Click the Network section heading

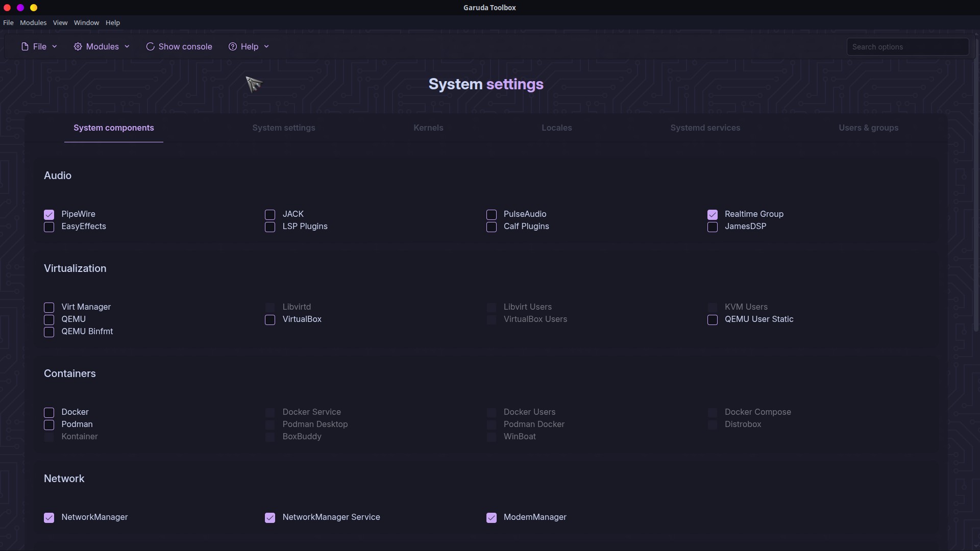[x=64, y=479]
